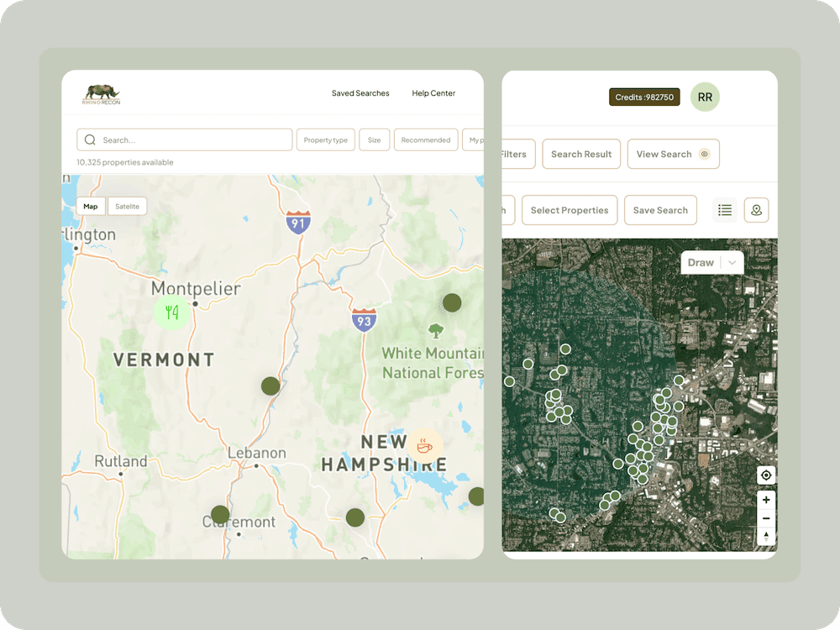Screen dimensions: 840x630
Task: Focus the Search... input field
Action: [x=184, y=139]
